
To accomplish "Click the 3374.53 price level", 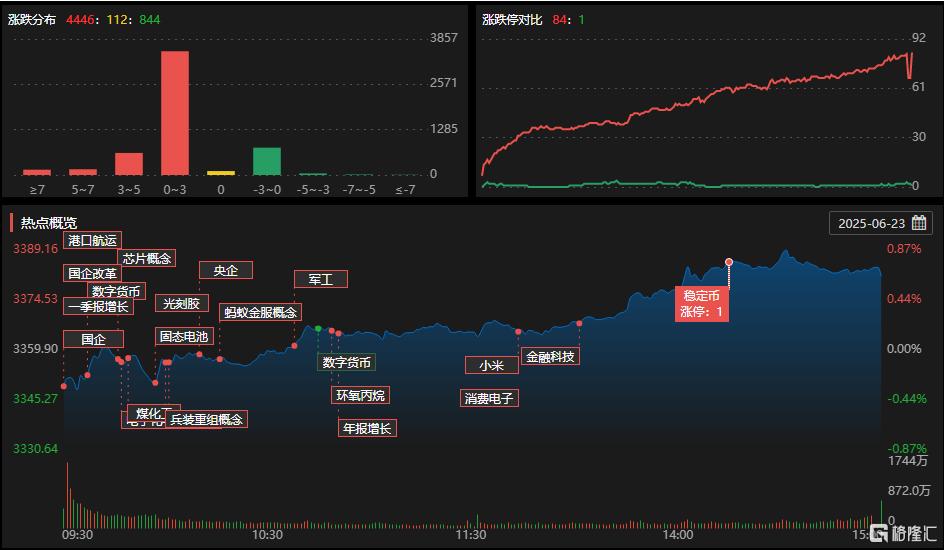I will (x=36, y=298).
